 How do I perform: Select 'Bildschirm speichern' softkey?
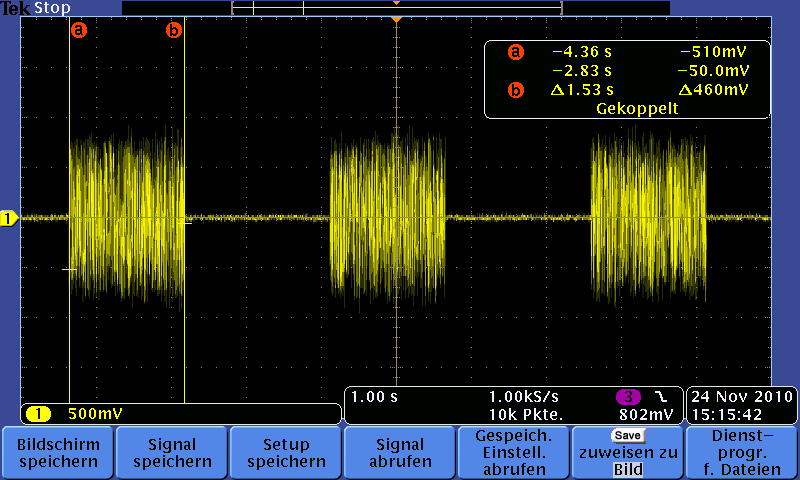[x=58, y=452]
